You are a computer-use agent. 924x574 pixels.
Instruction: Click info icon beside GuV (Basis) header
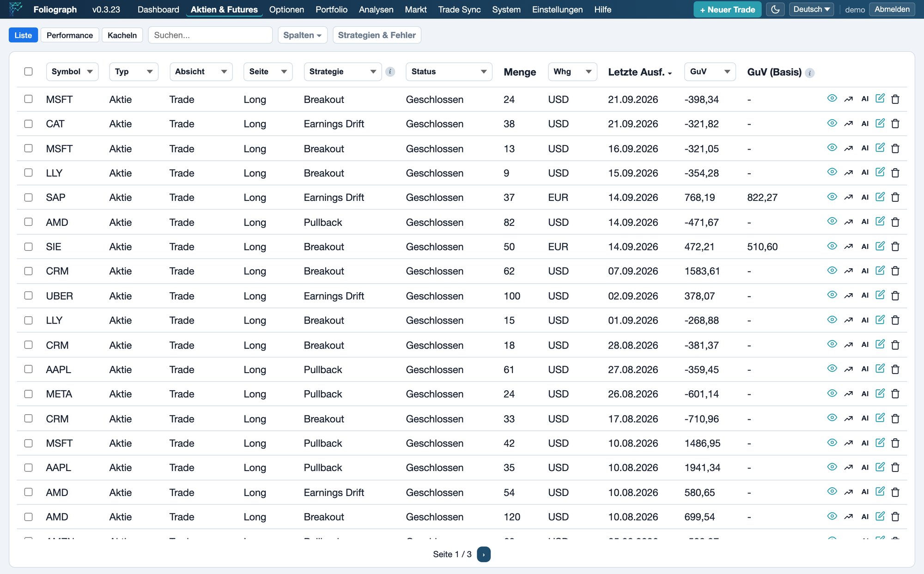tap(809, 73)
